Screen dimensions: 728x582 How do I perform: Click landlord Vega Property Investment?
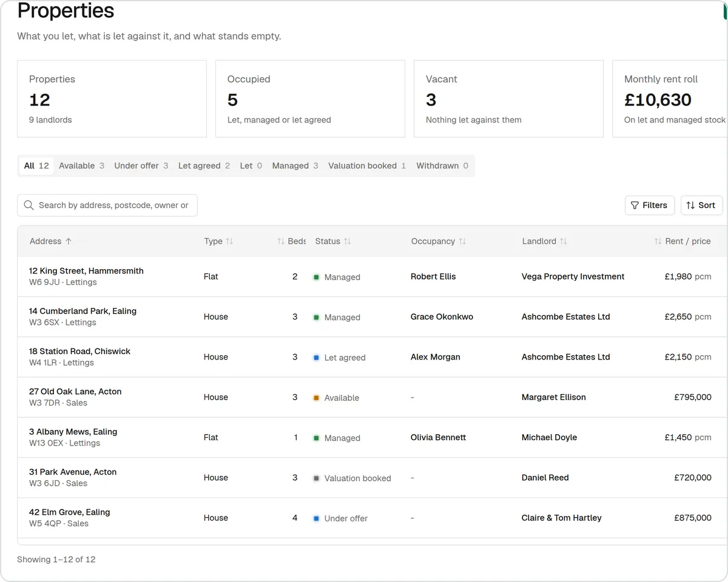coord(573,276)
